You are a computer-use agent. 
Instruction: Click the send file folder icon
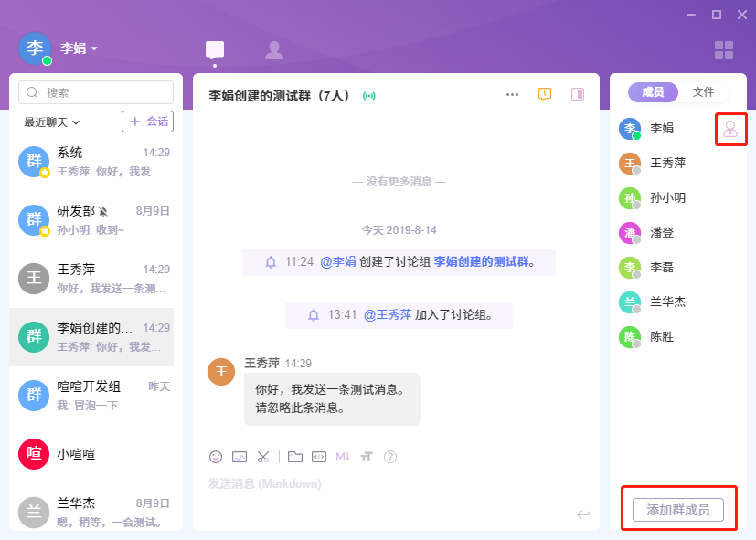pos(295,456)
